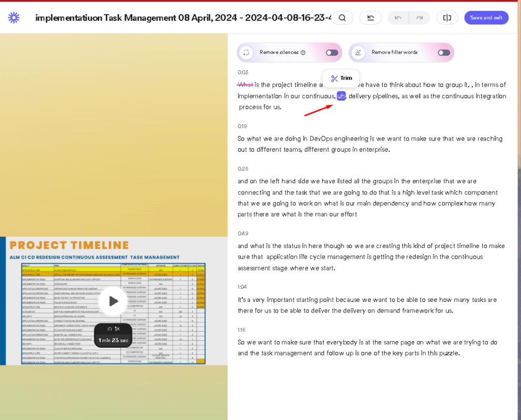The image size is (521, 420).
Task: Click the Trim scissors button
Action: point(341,78)
